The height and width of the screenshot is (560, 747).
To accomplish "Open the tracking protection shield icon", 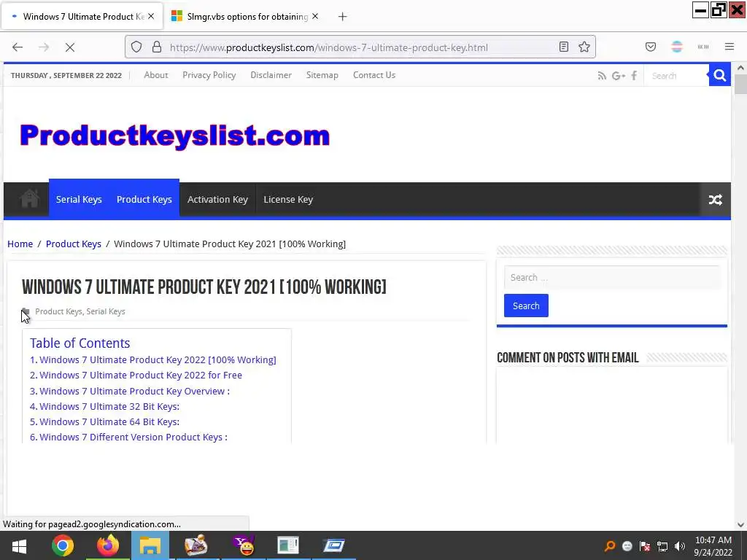I will 136,47.
